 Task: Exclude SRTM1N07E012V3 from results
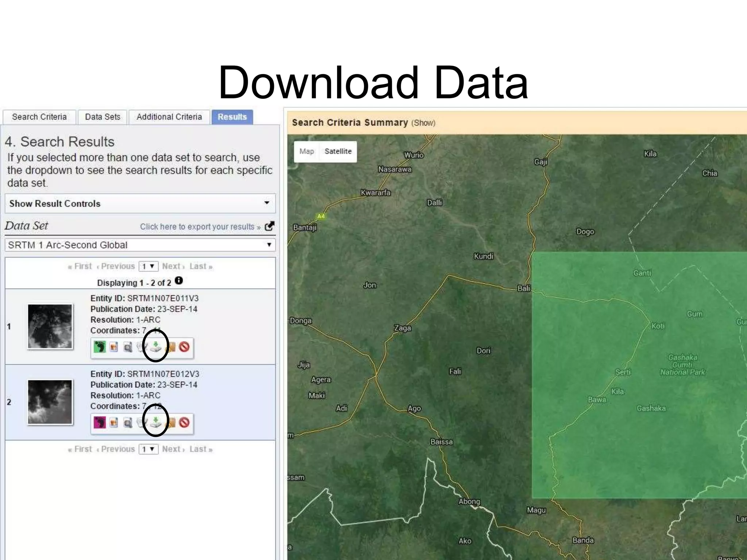[x=184, y=423]
